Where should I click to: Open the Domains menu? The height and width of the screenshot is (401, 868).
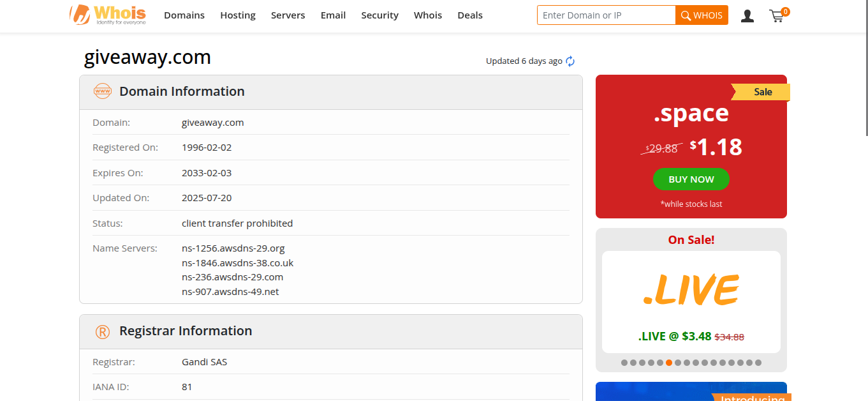pos(184,15)
